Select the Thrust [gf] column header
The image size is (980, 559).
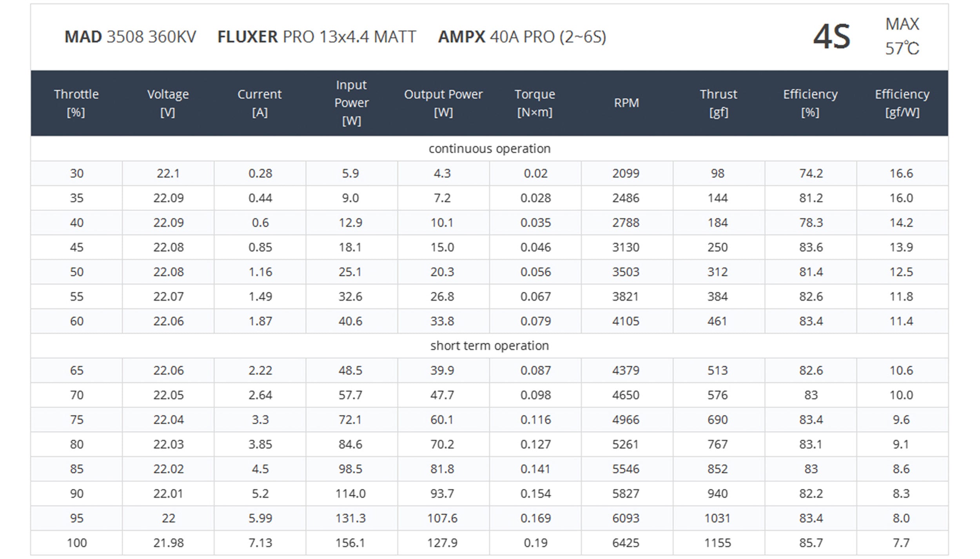pos(719,103)
